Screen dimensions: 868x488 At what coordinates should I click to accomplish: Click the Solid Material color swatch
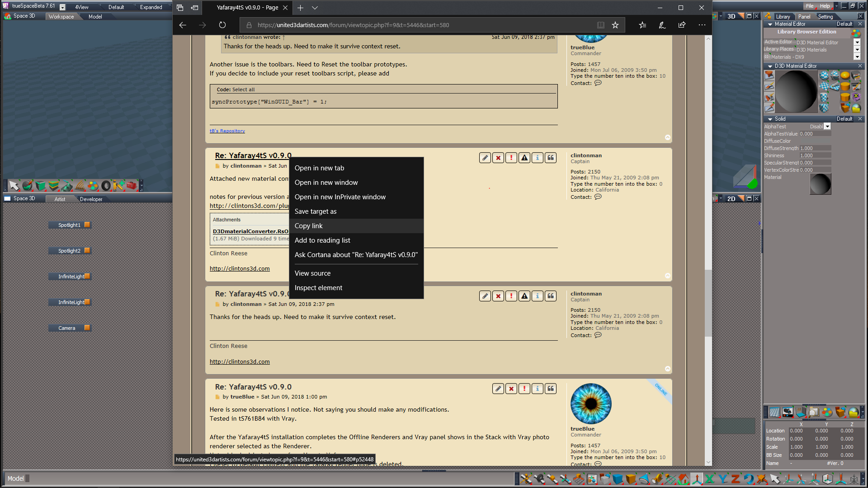coord(820,184)
